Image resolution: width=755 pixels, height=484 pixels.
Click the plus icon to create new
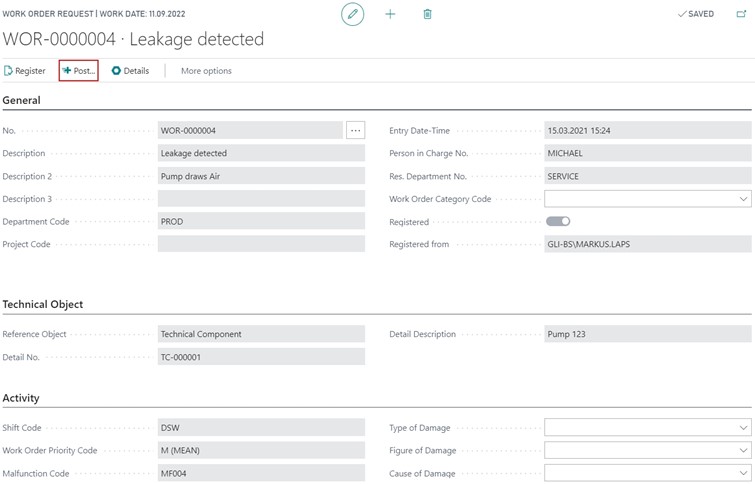click(x=390, y=14)
